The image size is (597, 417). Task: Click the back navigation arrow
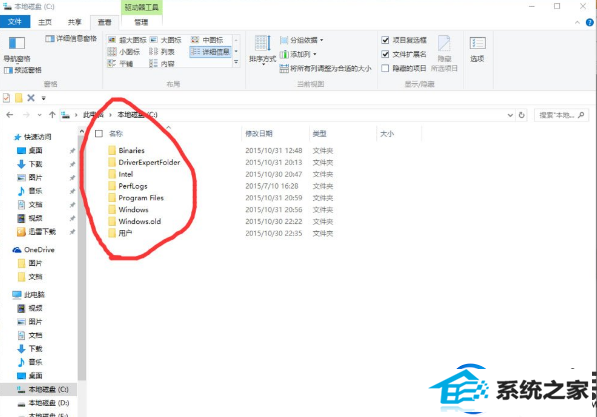tap(10, 115)
